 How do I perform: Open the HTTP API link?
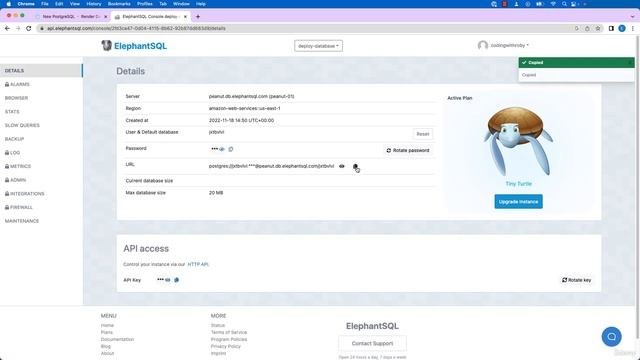coord(198,264)
